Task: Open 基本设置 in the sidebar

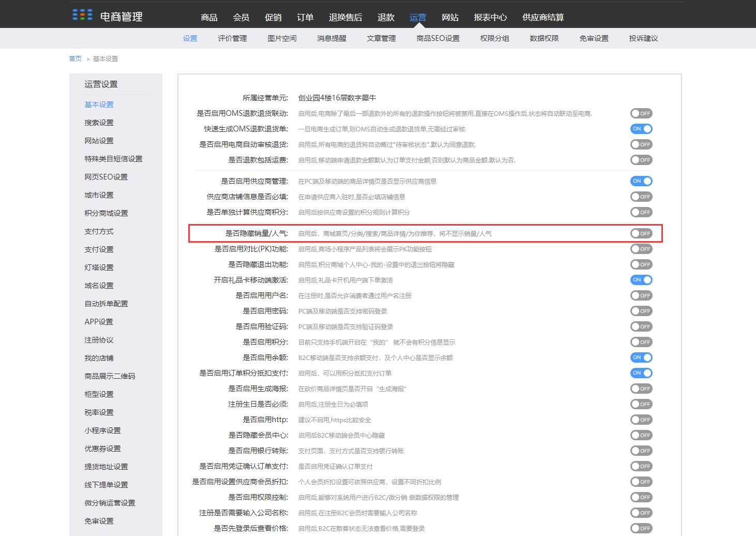Action: 99,105
